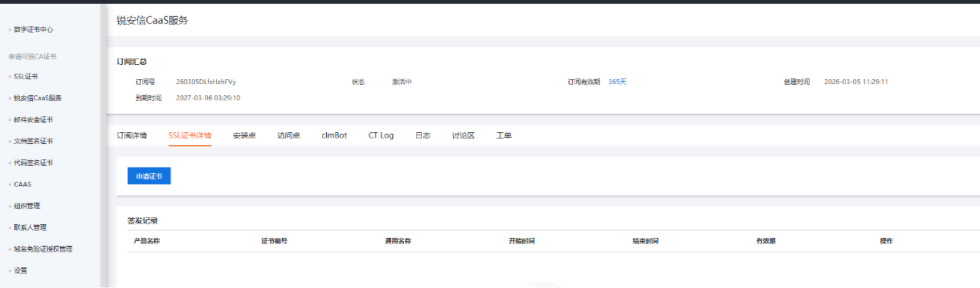
Task: Click the 结束时间 column header
Action: (x=645, y=241)
